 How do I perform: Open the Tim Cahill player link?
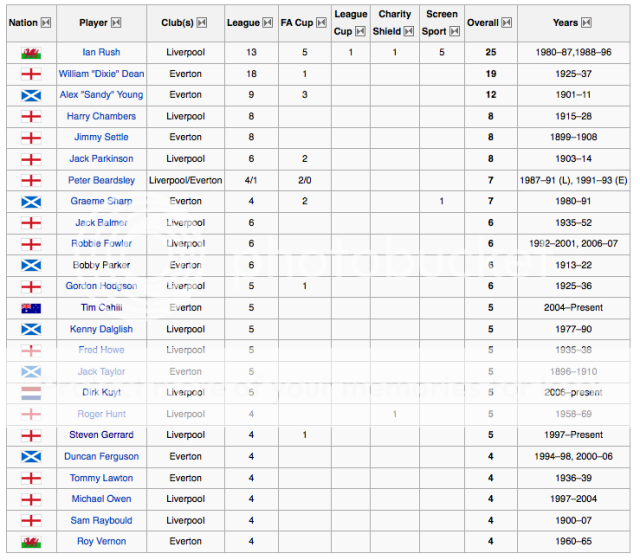101,308
